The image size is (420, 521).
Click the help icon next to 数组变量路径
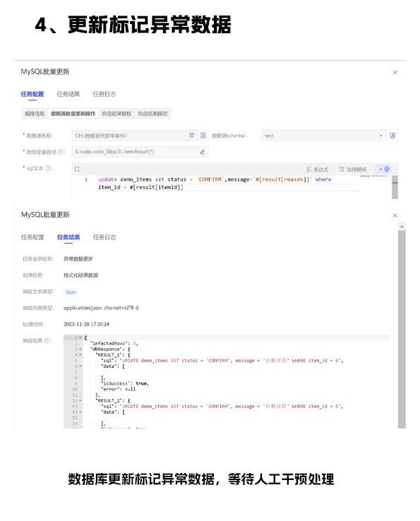point(61,152)
